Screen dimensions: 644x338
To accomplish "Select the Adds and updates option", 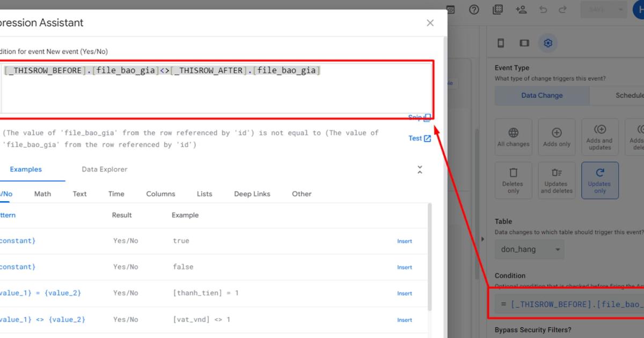I will [600, 137].
